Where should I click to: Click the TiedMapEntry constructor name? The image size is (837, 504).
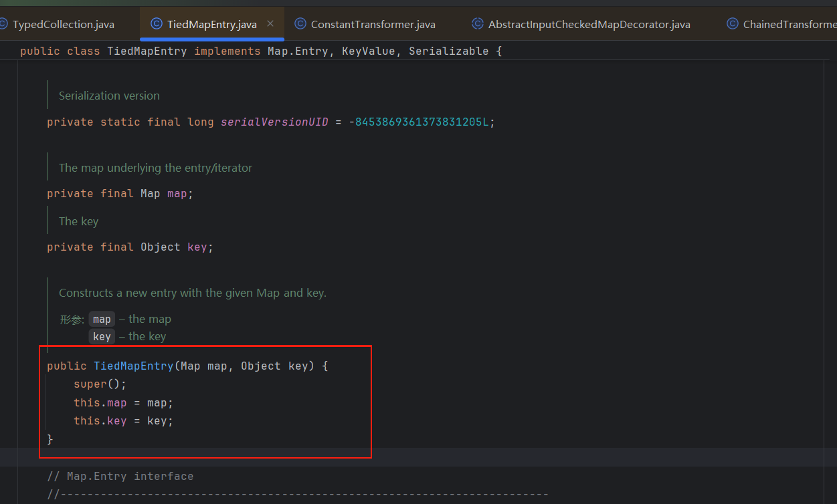pyautogui.click(x=133, y=366)
